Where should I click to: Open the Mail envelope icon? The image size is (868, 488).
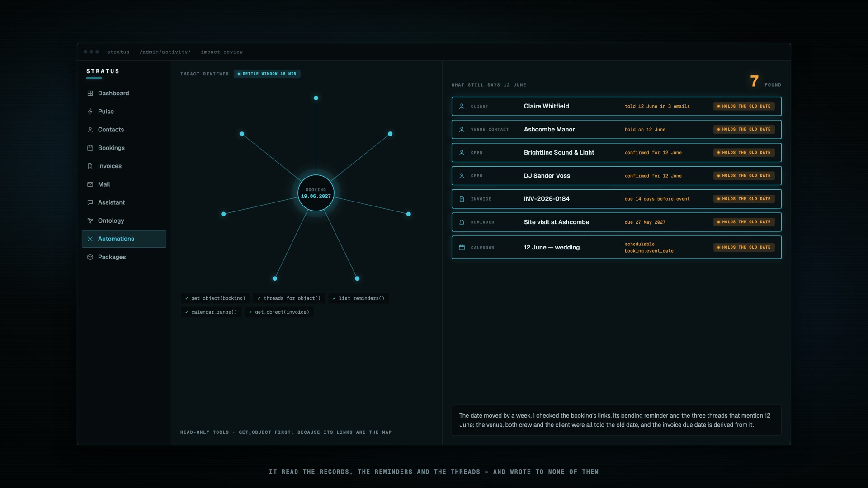pos(90,184)
